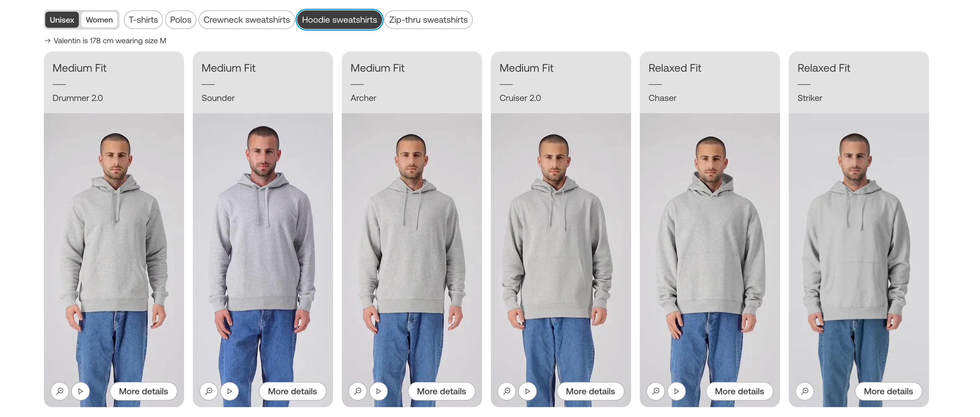This screenshot has width=980, height=417.
Task: Show Zip-thru sweatshirts category
Action: pyautogui.click(x=428, y=20)
